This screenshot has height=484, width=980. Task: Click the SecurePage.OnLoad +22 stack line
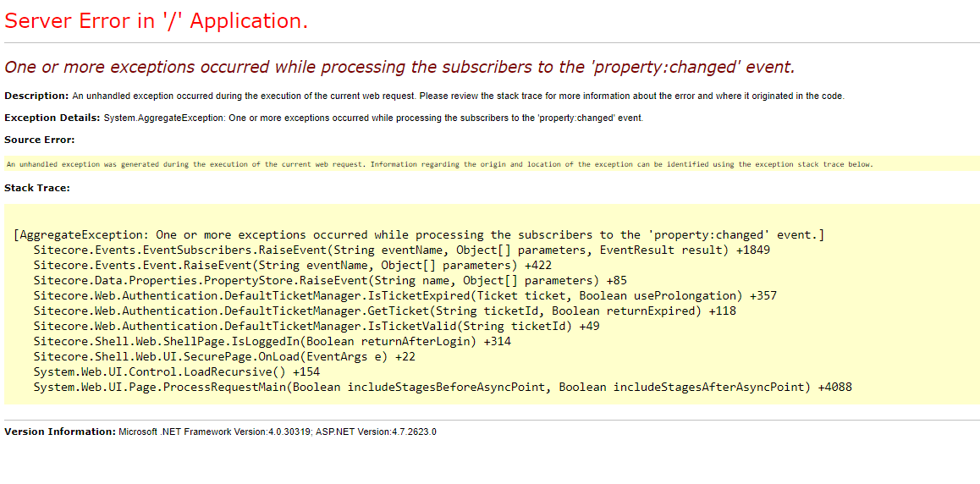point(224,356)
